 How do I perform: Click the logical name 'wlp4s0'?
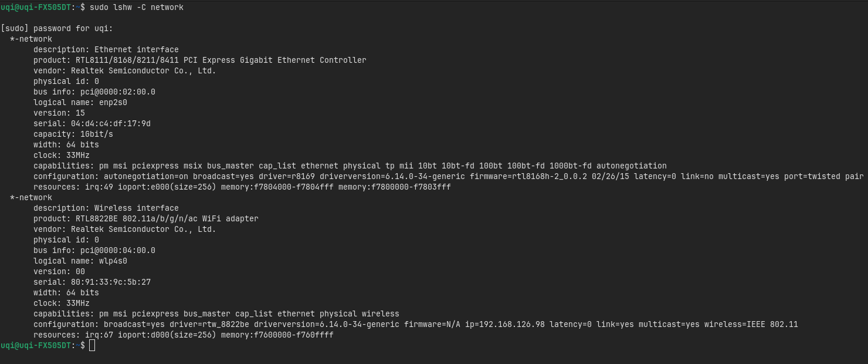[x=113, y=261]
